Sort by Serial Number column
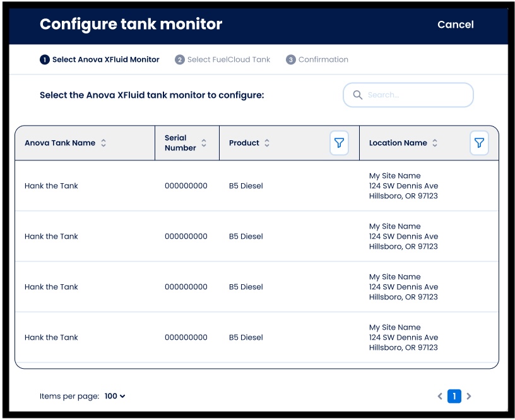Viewport: 515px width, 420px height. click(x=204, y=143)
